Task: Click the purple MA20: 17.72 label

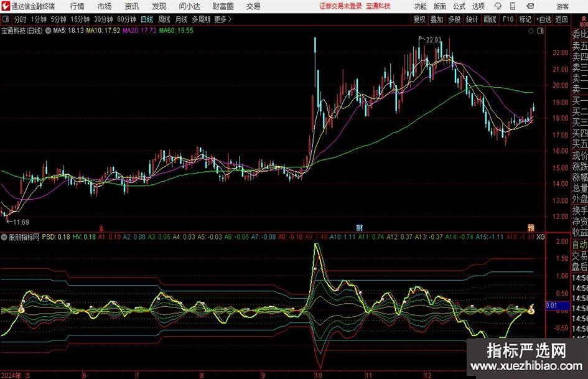Action: tap(139, 30)
